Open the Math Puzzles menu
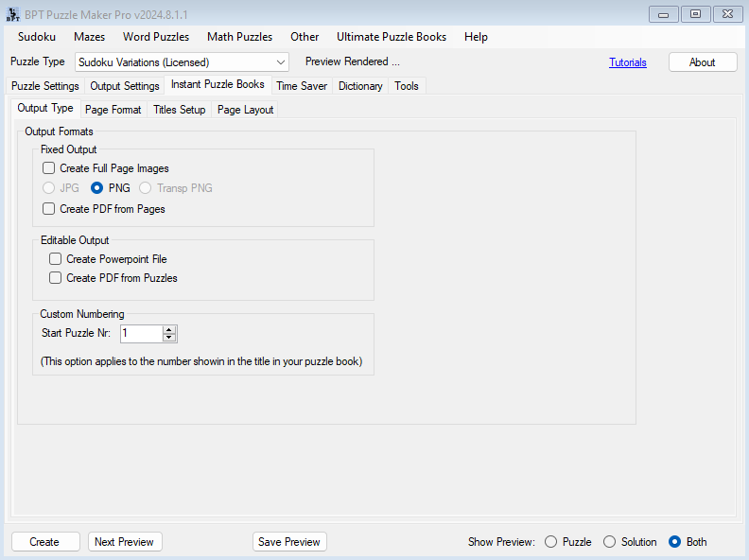The height and width of the screenshot is (560, 749). coord(240,37)
